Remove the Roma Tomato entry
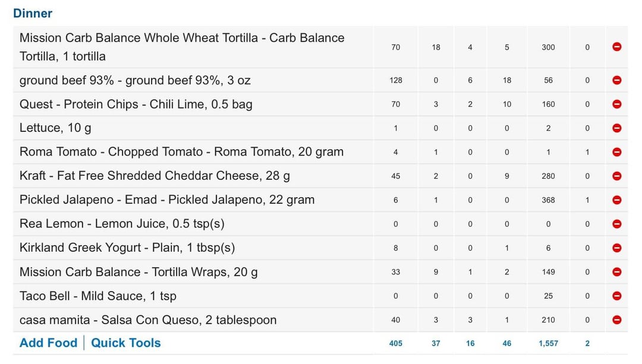The image size is (642, 364). pos(616,152)
